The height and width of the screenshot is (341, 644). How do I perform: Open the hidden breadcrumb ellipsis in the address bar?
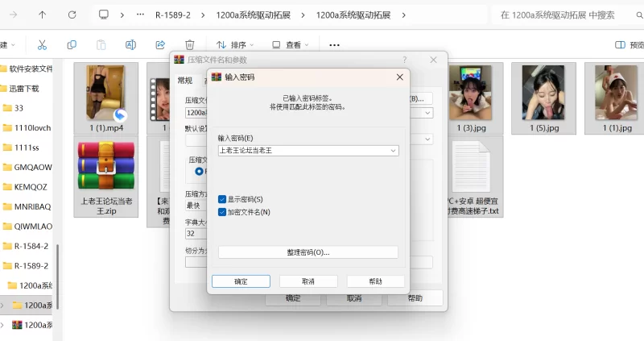tap(140, 15)
